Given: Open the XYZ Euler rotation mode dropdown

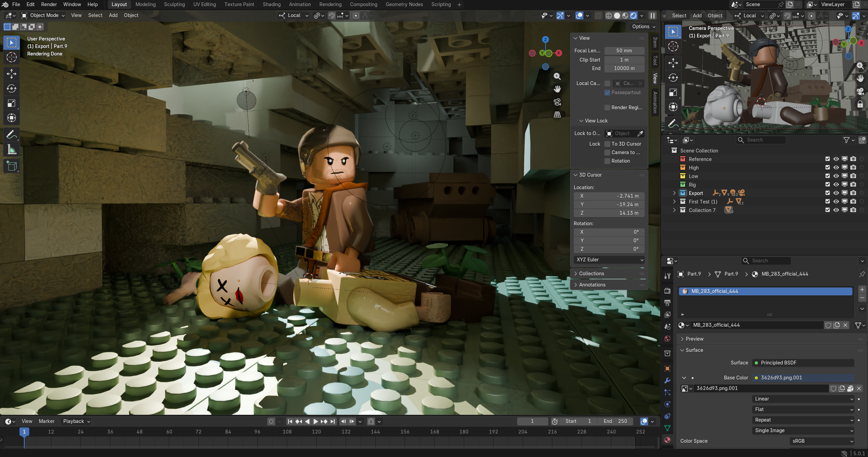Looking at the screenshot, I should coord(609,260).
